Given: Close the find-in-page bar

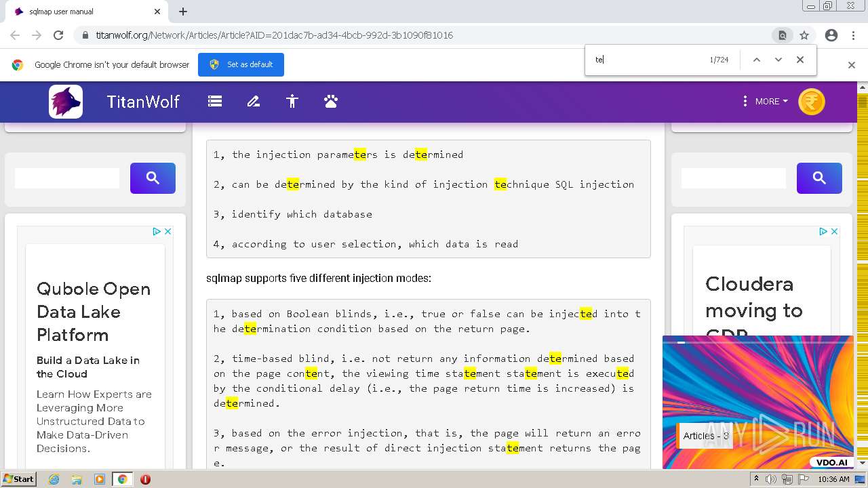Looking at the screenshot, I should (x=800, y=60).
